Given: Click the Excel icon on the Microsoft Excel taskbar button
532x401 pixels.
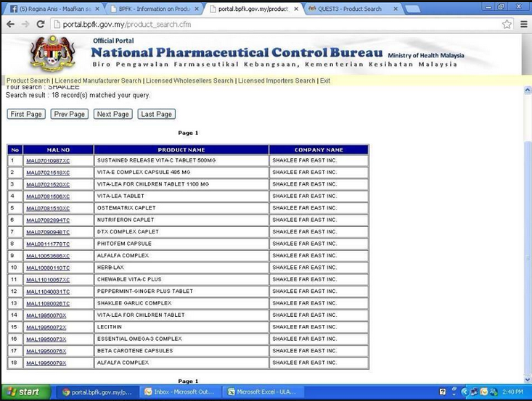Looking at the screenshot, I should pyautogui.click(x=232, y=392).
